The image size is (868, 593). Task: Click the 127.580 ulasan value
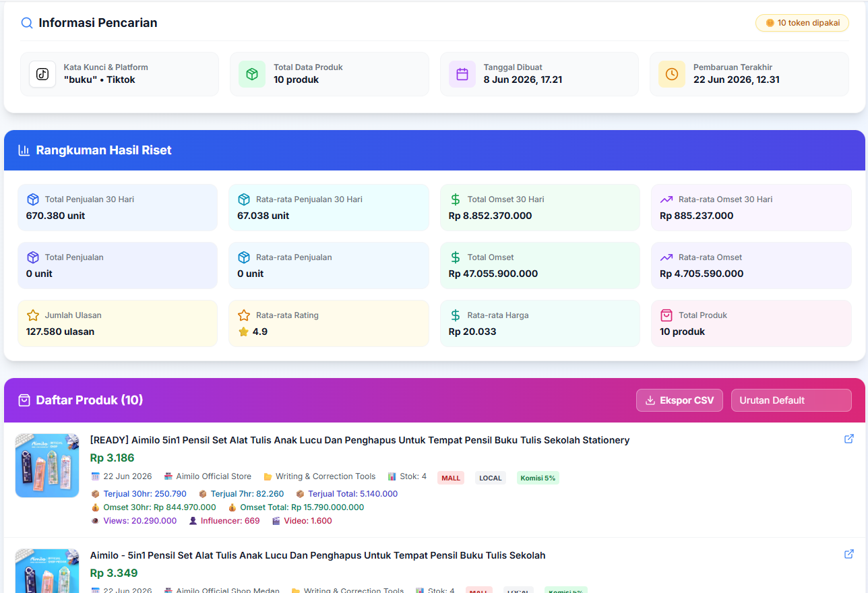click(x=61, y=332)
